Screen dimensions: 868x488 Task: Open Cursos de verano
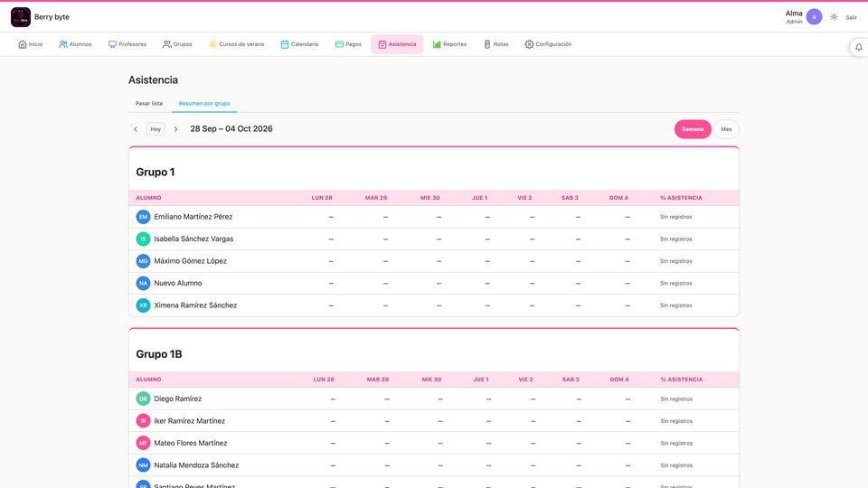pyautogui.click(x=236, y=44)
